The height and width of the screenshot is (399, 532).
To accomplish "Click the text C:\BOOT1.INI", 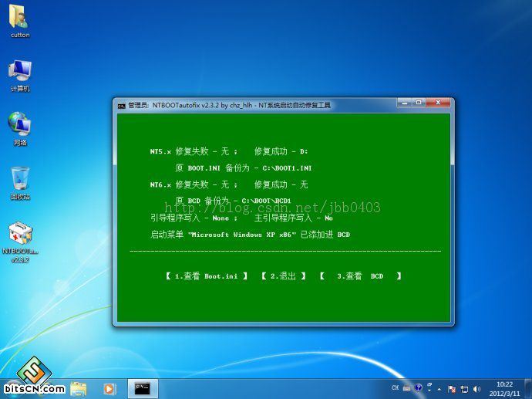I will [x=287, y=168].
